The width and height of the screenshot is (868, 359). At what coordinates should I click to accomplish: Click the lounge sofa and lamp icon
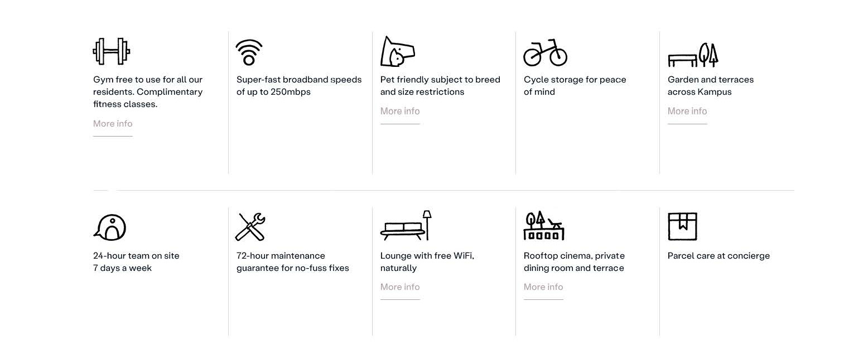[x=406, y=226]
